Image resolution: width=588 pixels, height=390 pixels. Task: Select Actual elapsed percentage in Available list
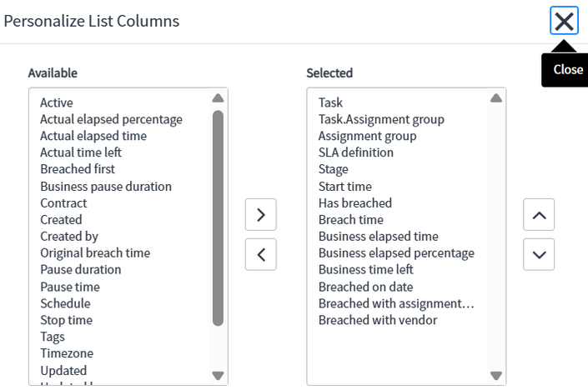pos(112,119)
